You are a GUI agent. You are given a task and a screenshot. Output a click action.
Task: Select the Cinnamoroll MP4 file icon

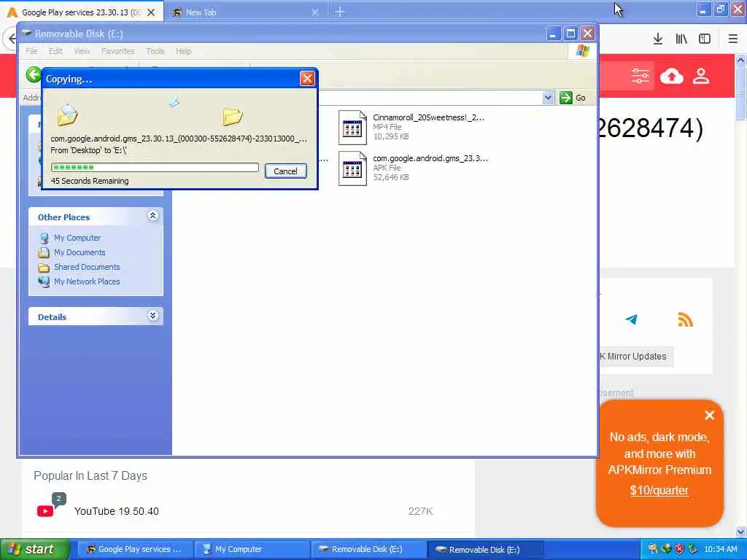click(352, 127)
